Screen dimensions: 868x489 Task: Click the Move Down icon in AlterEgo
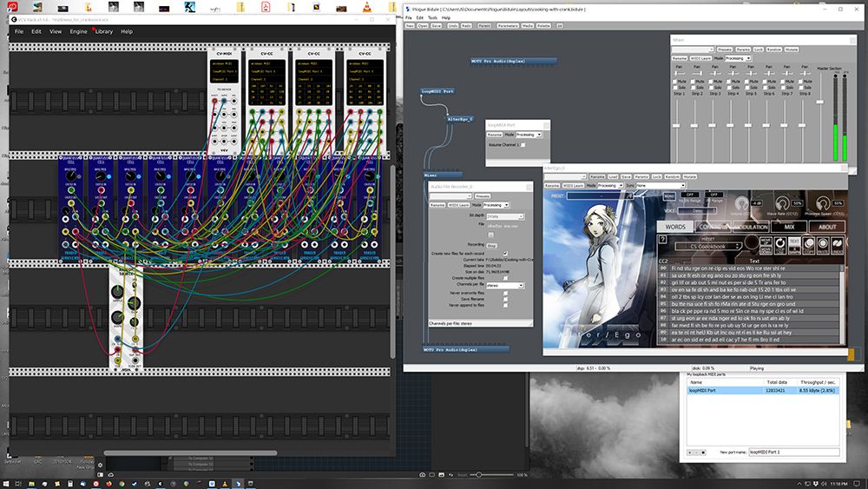(x=766, y=250)
